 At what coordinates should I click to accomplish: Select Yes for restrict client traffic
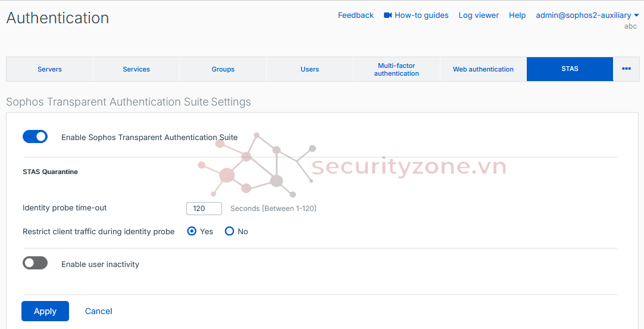pos(192,231)
